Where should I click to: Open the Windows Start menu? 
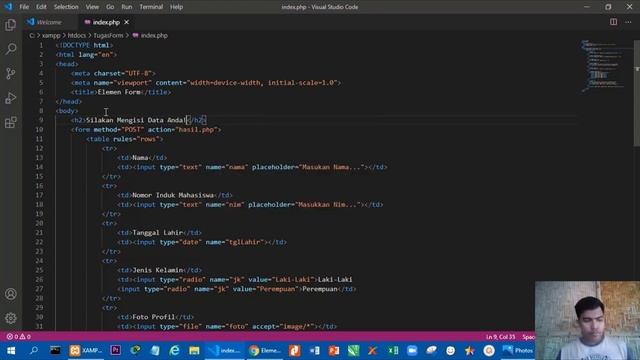pos(11,351)
